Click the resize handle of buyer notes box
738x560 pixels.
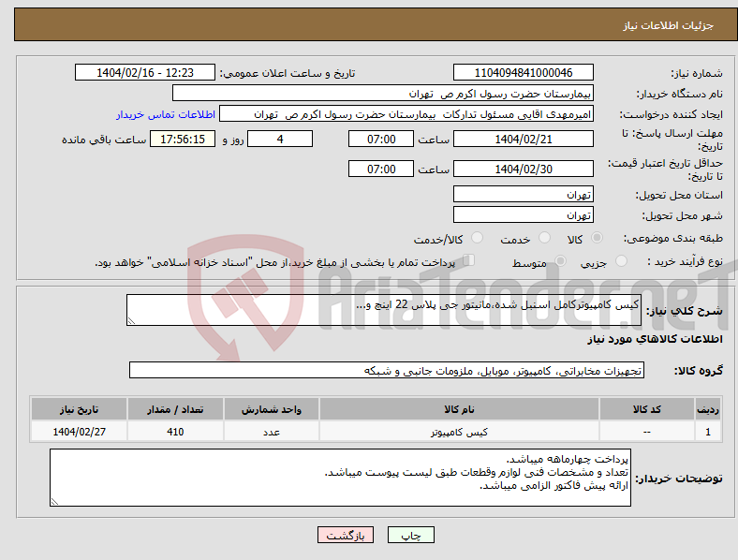[54, 502]
